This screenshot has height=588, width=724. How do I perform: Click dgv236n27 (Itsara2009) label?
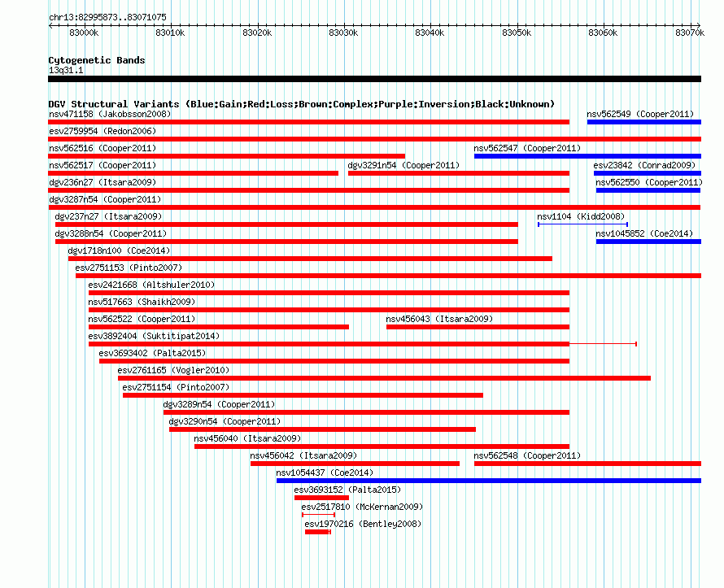(102, 182)
